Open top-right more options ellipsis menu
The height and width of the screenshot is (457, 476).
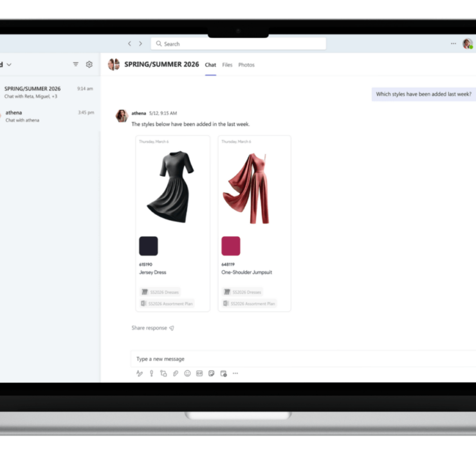pyautogui.click(x=453, y=44)
